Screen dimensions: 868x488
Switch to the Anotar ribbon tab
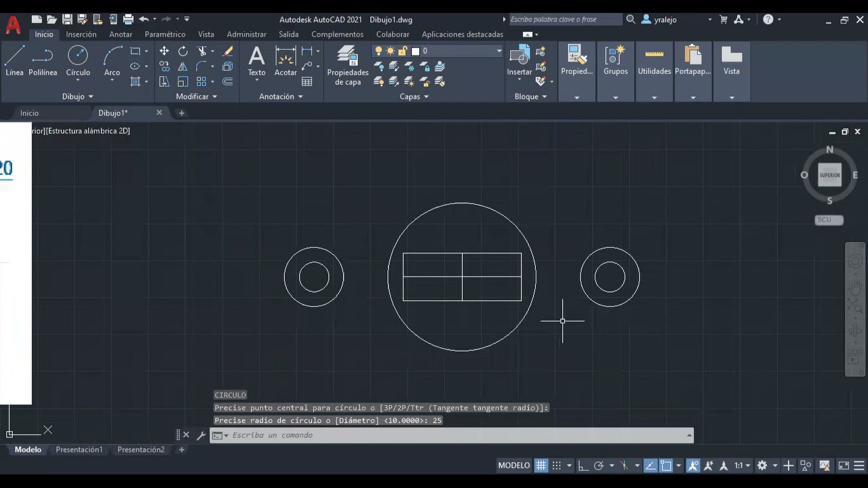(121, 34)
